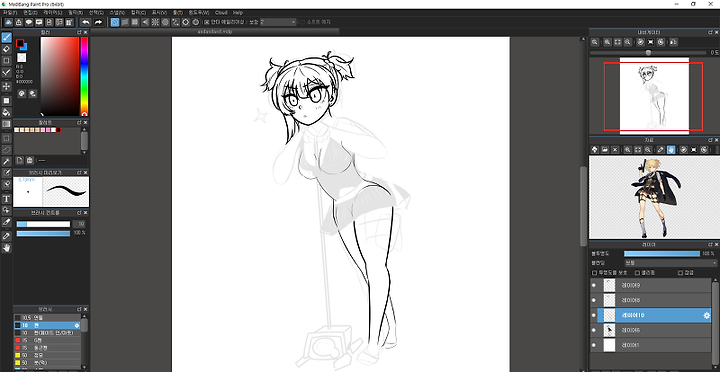Select the Eraser tool
720x372 pixels.
pyautogui.click(x=6, y=49)
